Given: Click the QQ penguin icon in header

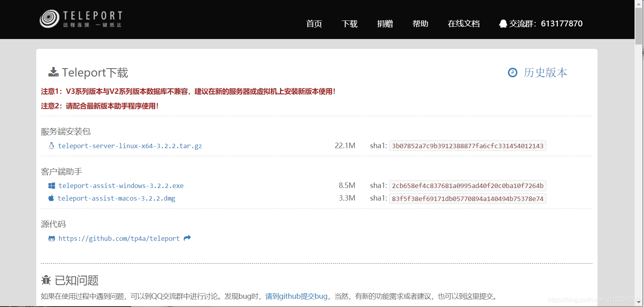Looking at the screenshot, I should click(x=503, y=24).
